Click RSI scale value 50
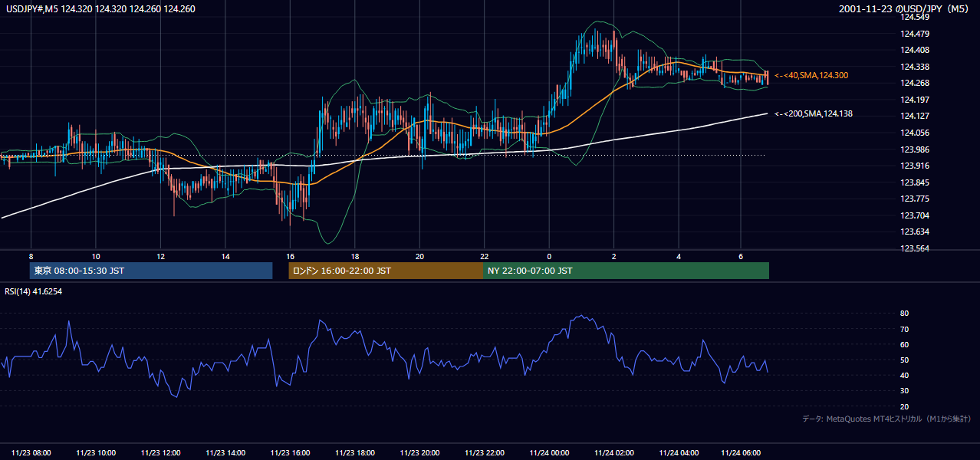The width and height of the screenshot is (980, 460). coord(904,360)
